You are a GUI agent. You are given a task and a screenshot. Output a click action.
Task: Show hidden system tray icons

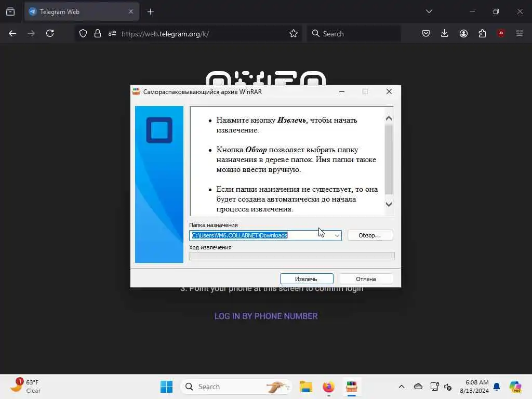402,387
